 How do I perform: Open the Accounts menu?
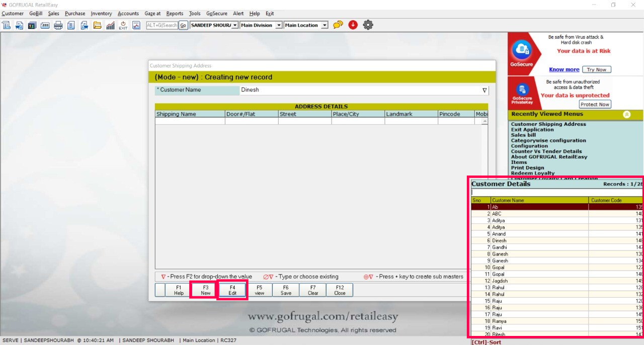pyautogui.click(x=128, y=14)
